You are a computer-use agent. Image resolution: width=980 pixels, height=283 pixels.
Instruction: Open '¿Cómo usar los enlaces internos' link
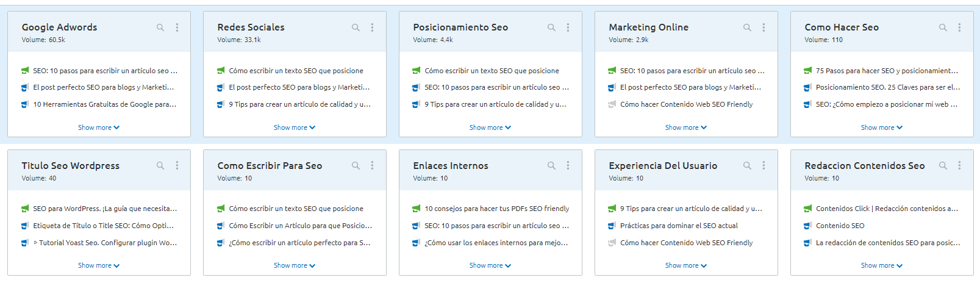point(496,243)
